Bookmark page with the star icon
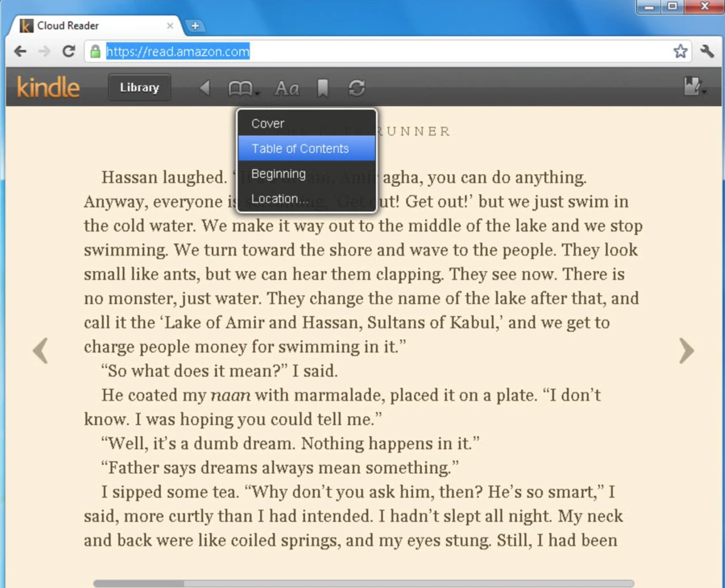 [680, 51]
